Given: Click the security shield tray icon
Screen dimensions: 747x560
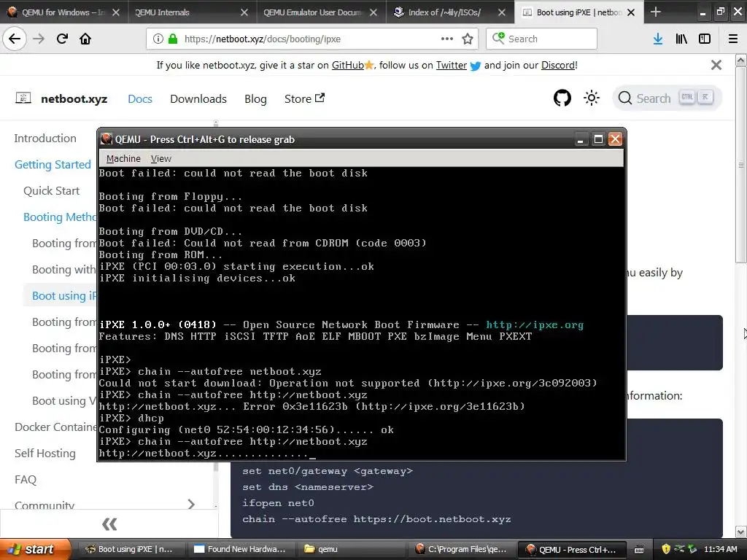Looking at the screenshot, I should point(666,549).
